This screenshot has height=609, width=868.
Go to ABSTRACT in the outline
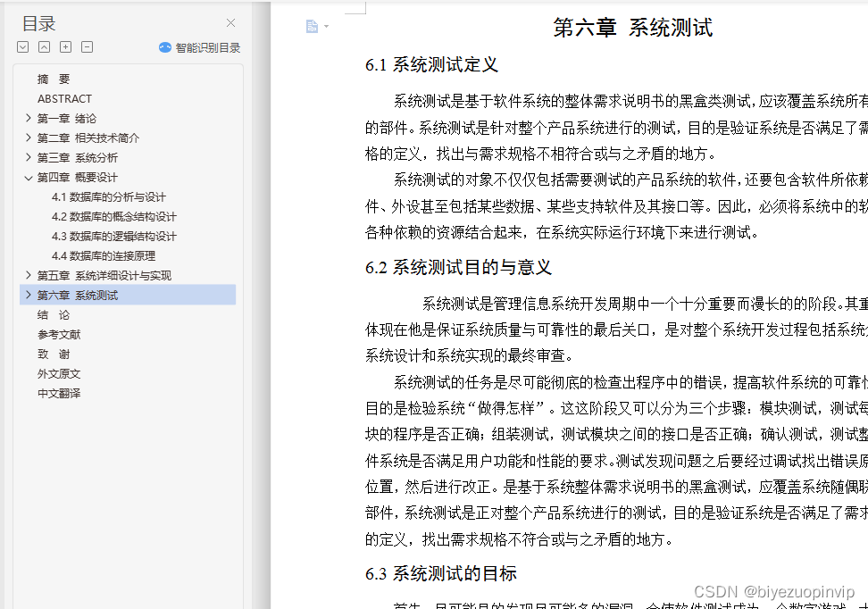[x=65, y=98]
